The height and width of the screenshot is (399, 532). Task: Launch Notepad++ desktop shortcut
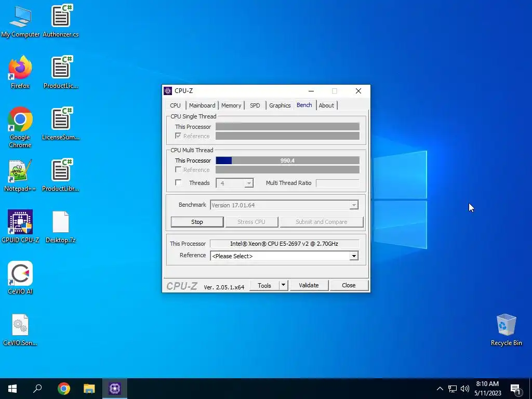(20, 176)
